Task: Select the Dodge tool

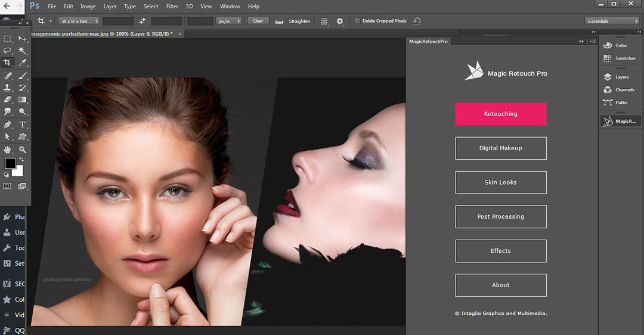Action: click(x=23, y=111)
